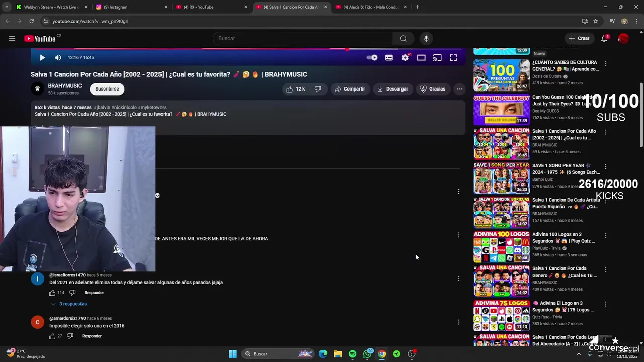The width and height of the screenshot is (644, 362).
Task: Open menu for ¿Cuánto sabes de cultura general video
Action: (606, 63)
